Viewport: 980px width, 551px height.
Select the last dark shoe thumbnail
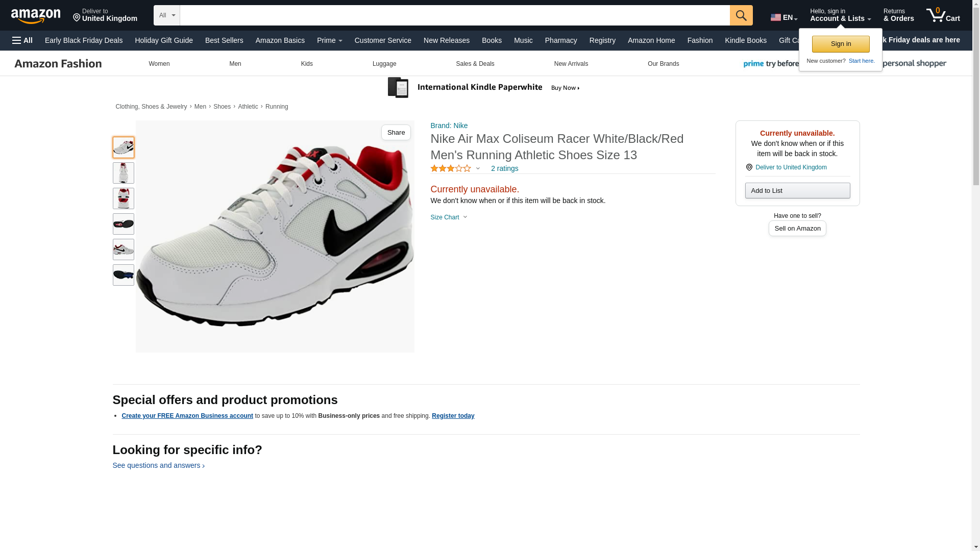pos(123,275)
